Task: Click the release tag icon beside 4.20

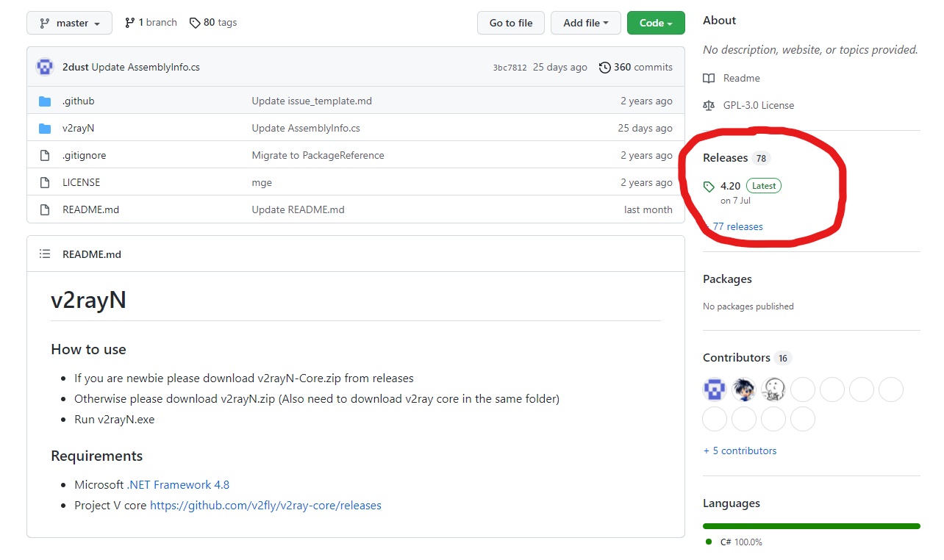Action: pos(709,187)
